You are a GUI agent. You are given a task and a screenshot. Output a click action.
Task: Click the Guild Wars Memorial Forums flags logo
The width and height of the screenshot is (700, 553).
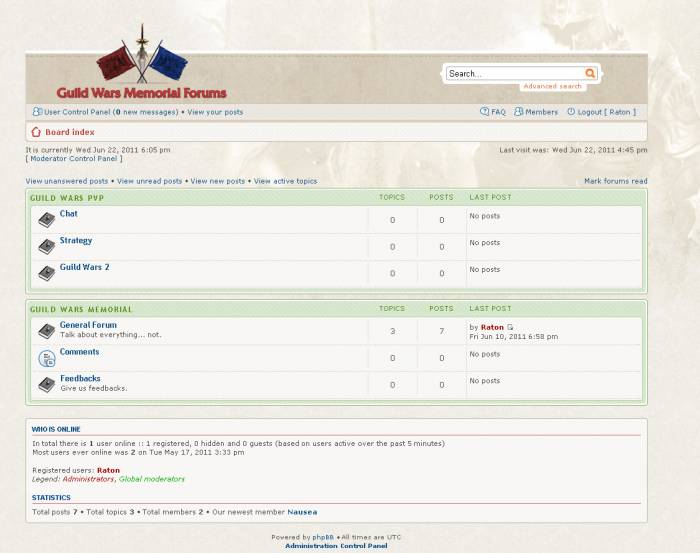tap(142, 55)
